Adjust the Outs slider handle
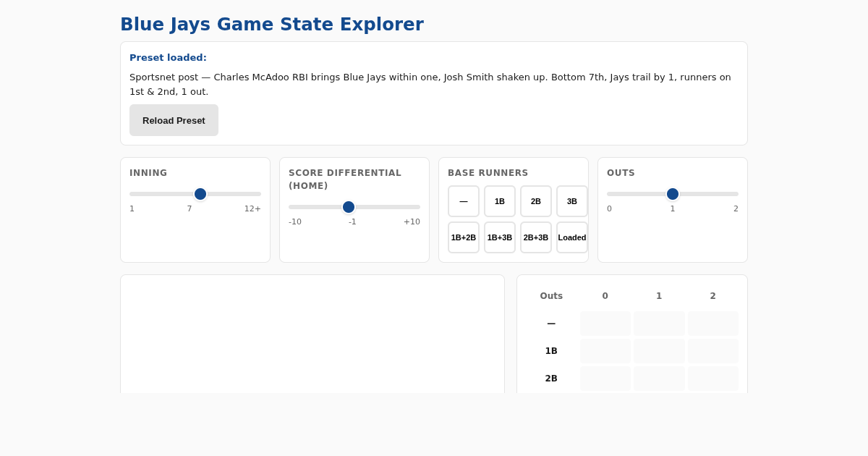Viewport: 868px width, 456px height. point(673,194)
